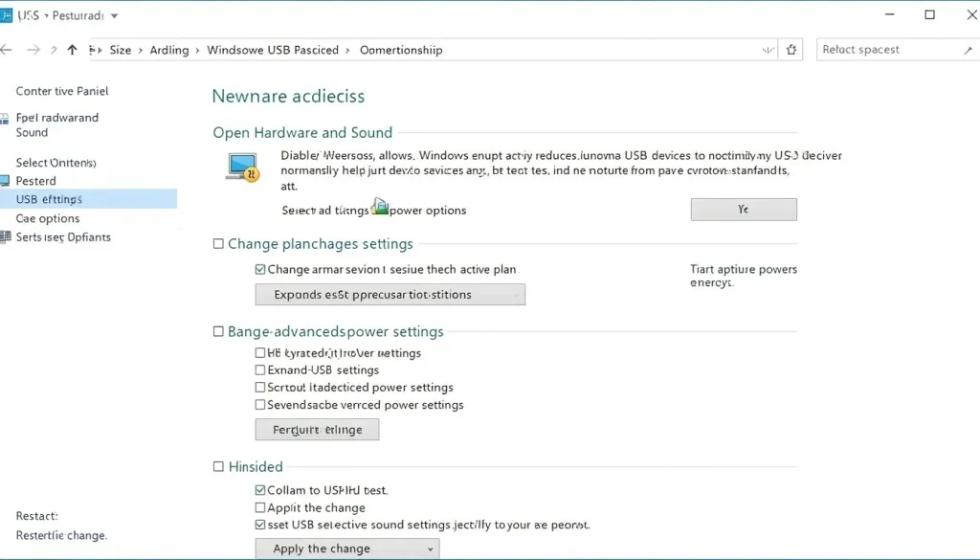Select the Ardling breadcrumb
Image resolution: width=980 pixels, height=560 pixels.
[168, 50]
